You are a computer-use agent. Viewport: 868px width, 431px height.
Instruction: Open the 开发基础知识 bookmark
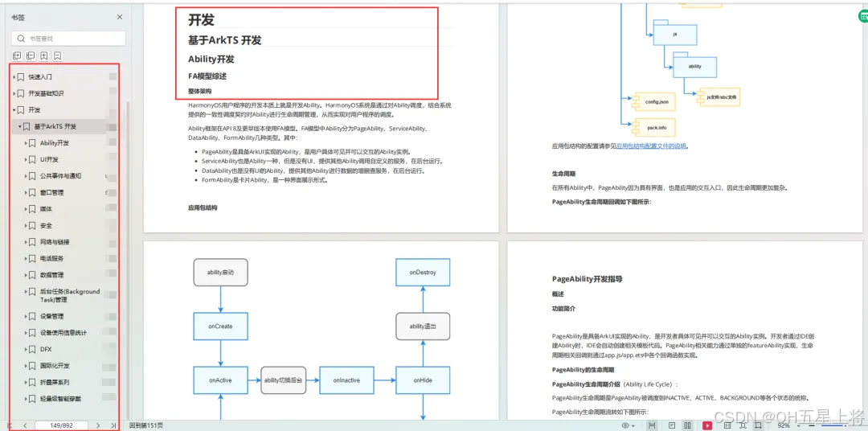click(x=46, y=93)
